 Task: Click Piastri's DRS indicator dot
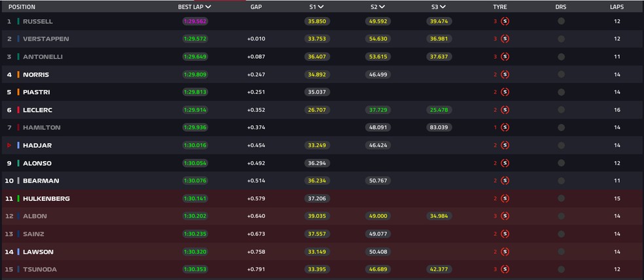click(x=561, y=92)
